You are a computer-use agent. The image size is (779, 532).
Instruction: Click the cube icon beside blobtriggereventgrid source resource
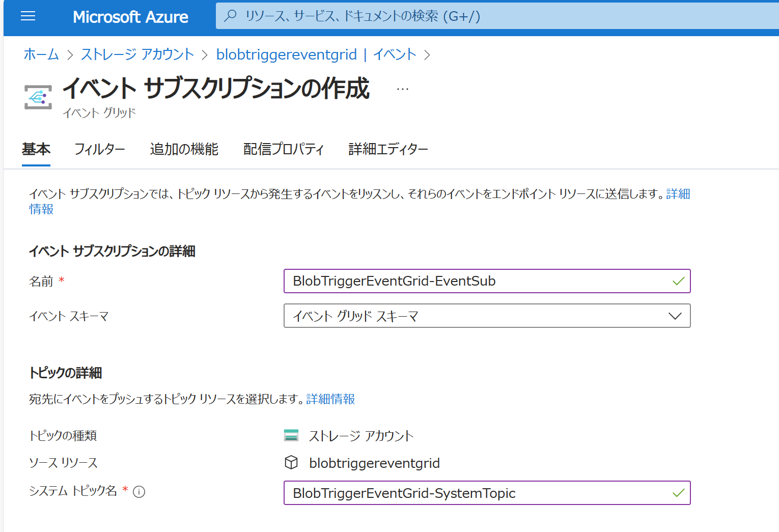point(291,463)
